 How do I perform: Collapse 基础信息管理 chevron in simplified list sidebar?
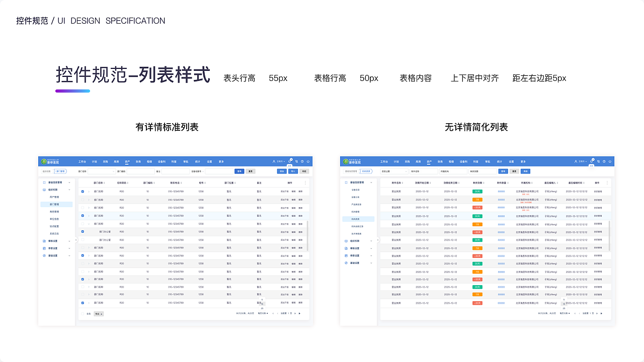click(371, 183)
